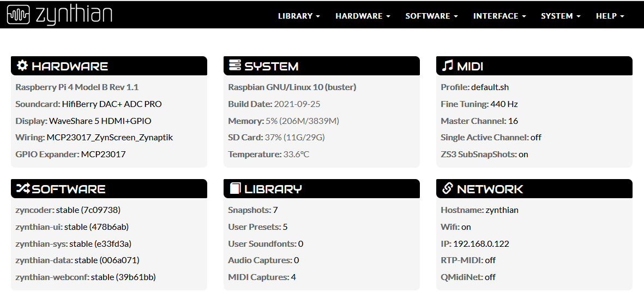The width and height of the screenshot is (644, 303).
Task: Open the SYSTEM dropdown menu
Action: [561, 16]
